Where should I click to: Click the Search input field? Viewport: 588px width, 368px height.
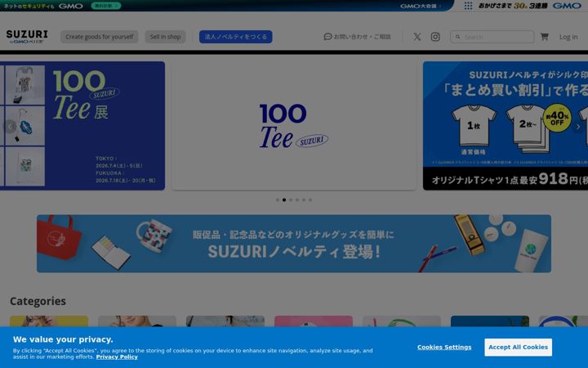coord(492,37)
